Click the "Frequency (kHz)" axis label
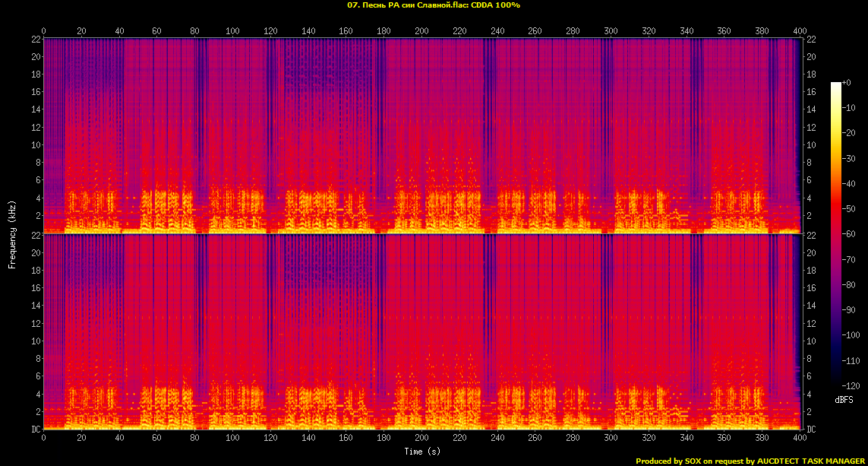 tap(11, 235)
